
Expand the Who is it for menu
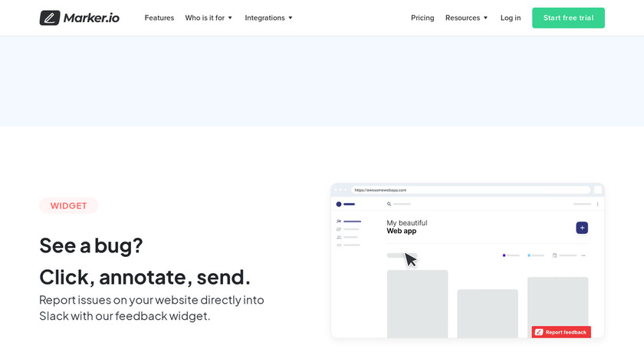(209, 18)
